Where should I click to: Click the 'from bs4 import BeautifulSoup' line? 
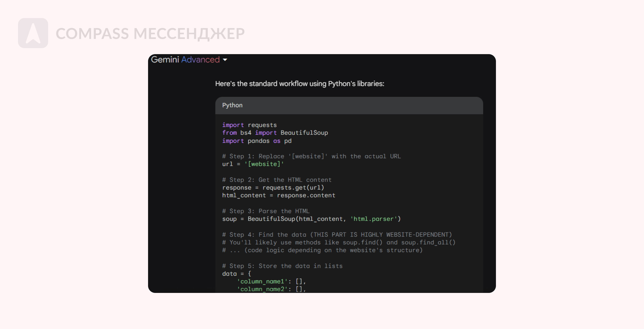tap(275, 133)
